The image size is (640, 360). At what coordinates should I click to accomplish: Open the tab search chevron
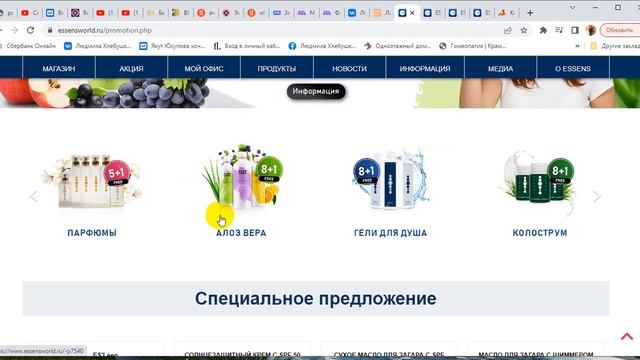[573, 8]
